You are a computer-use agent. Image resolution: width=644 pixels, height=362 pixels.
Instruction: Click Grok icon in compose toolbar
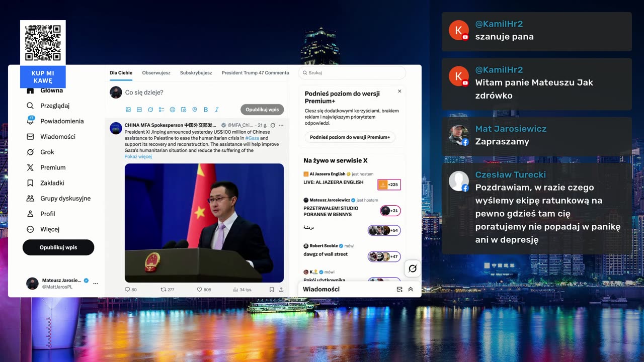(x=150, y=110)
